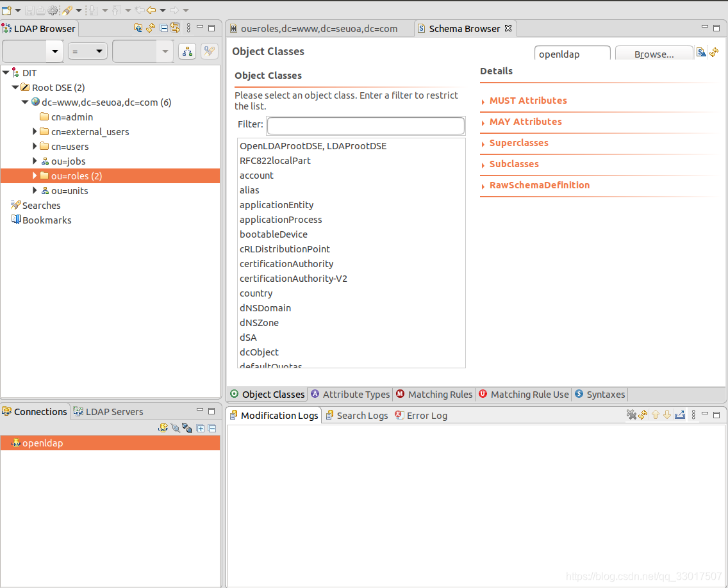728x588 pixels.
Task: Reload schema icon in Schema Browser
Action: [714, 52]
